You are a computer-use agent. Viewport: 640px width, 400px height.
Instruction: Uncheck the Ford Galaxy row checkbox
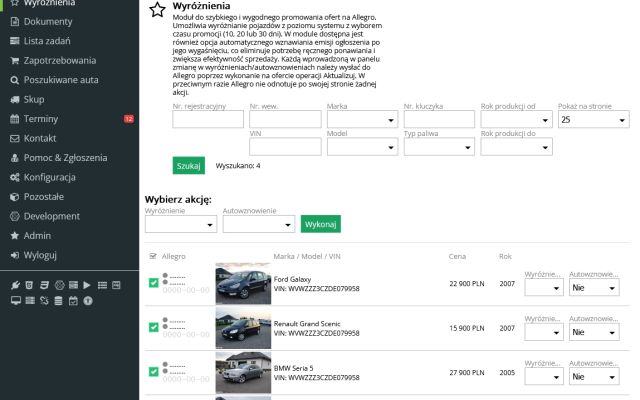[153, 283]
